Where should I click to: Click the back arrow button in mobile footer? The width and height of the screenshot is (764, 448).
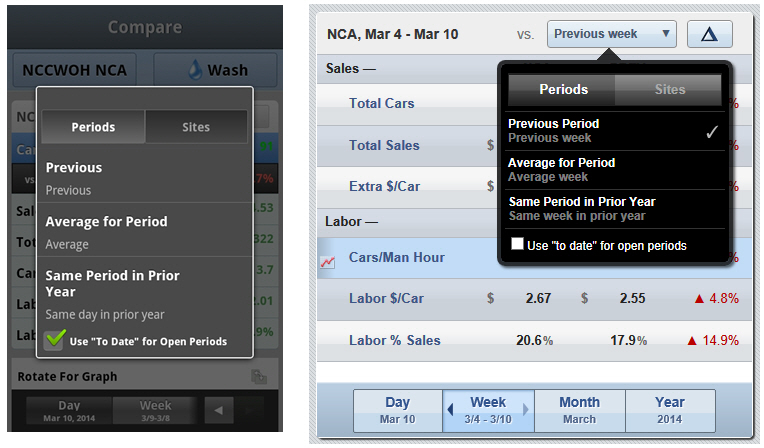[x=219, y=410]
